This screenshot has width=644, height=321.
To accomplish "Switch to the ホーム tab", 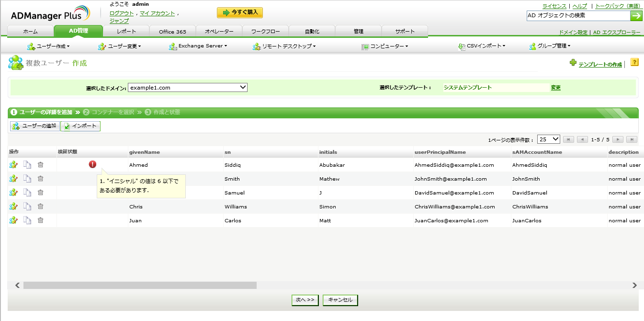I will click(31, 31).
